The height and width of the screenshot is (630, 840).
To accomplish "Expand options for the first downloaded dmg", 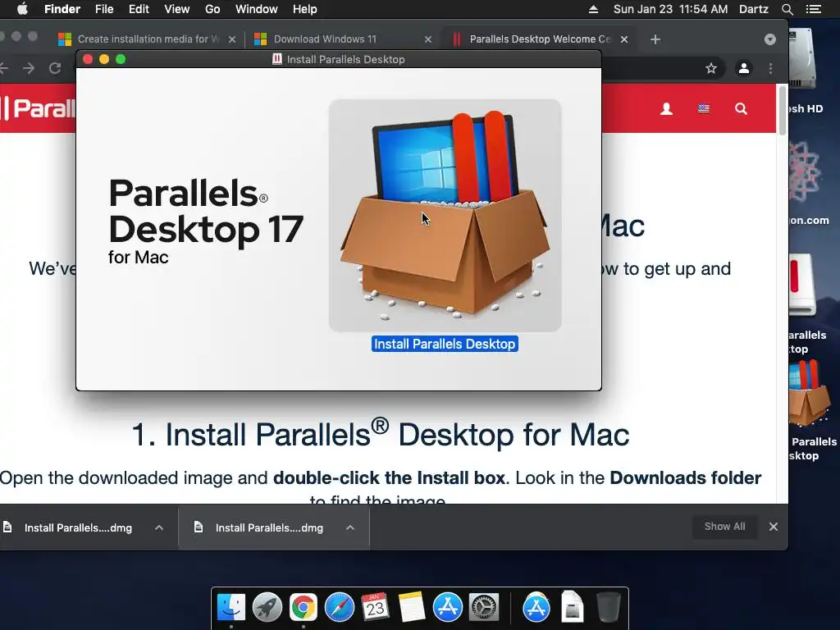I will (159, 527).
